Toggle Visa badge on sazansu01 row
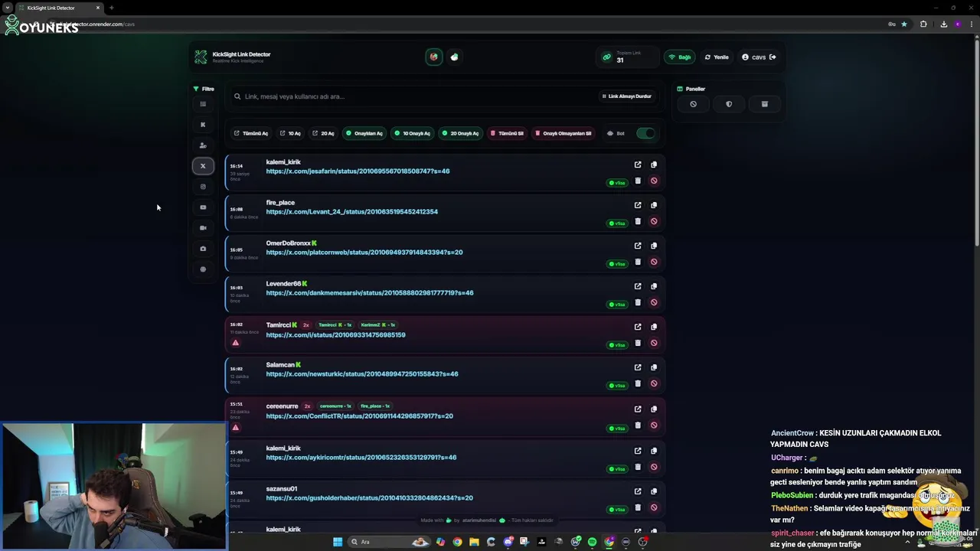The width and height of the screenshot is (980, 551). (617, 510)
